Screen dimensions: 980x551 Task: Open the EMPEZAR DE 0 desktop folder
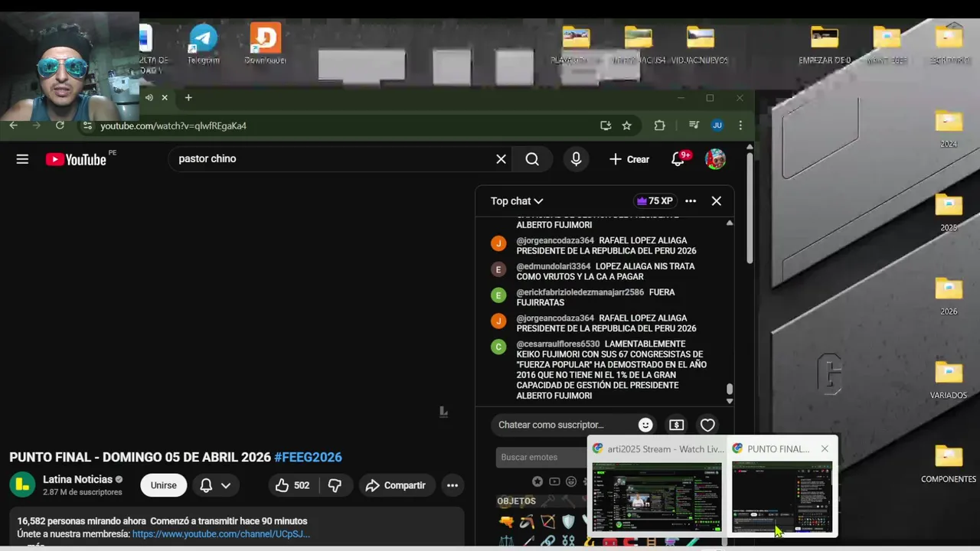(x=825, y=44)
